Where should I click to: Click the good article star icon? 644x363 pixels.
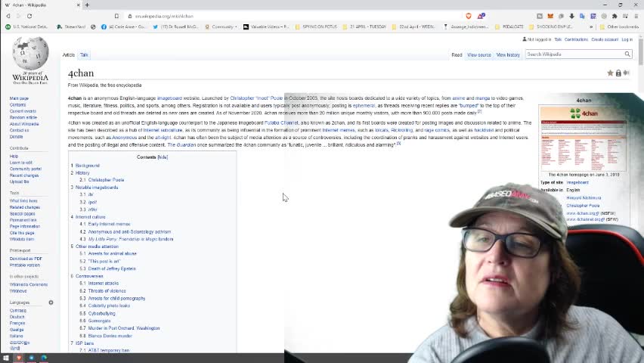click(x=610, y=73)
